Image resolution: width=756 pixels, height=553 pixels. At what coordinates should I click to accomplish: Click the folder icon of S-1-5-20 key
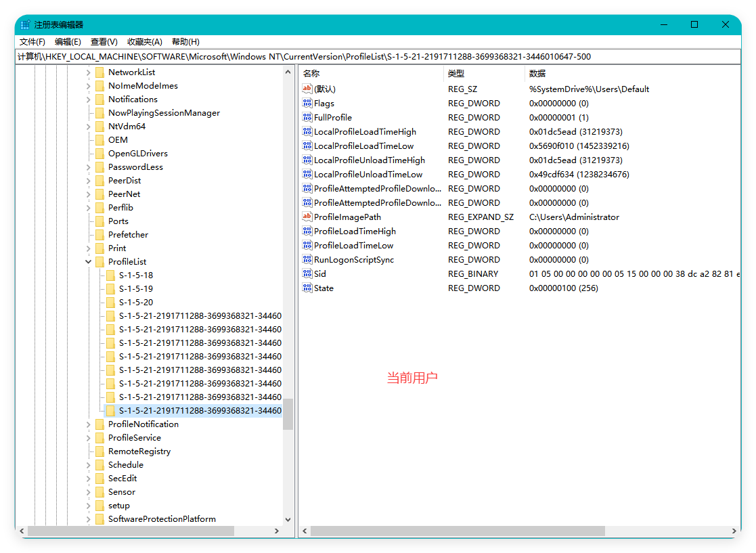110,303
